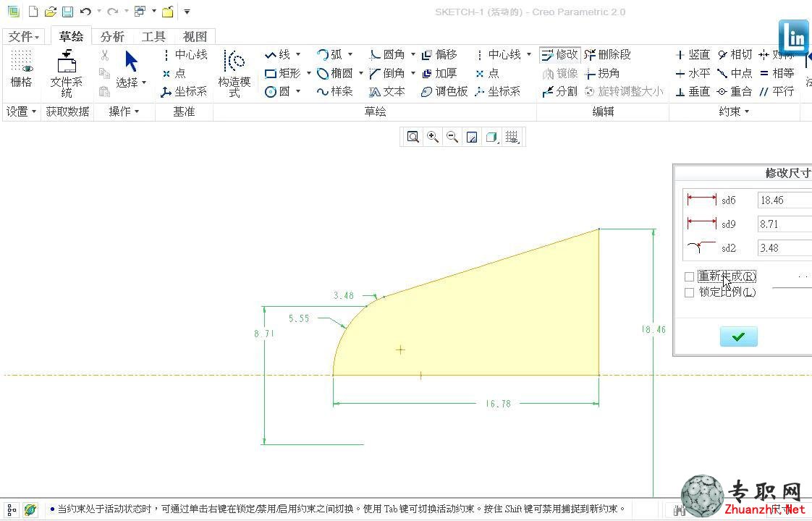Select the 5.55 radius dimension in sketch
The height and width of the screenshot is (521, 812).
point(299,318)
